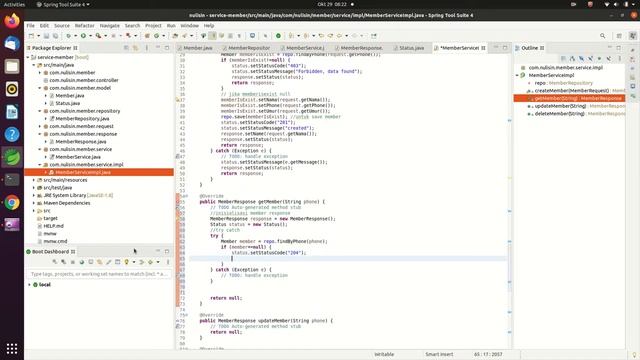Open the Window menu

click(190, 25)
